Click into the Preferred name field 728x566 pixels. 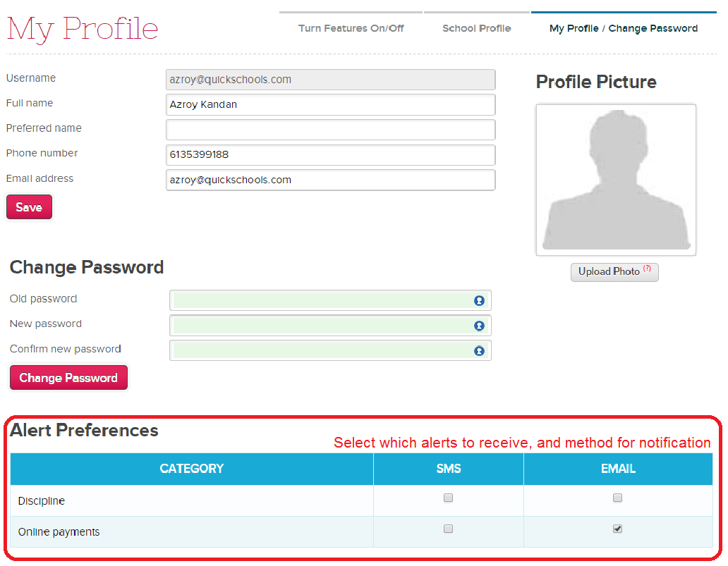[330, 130]
